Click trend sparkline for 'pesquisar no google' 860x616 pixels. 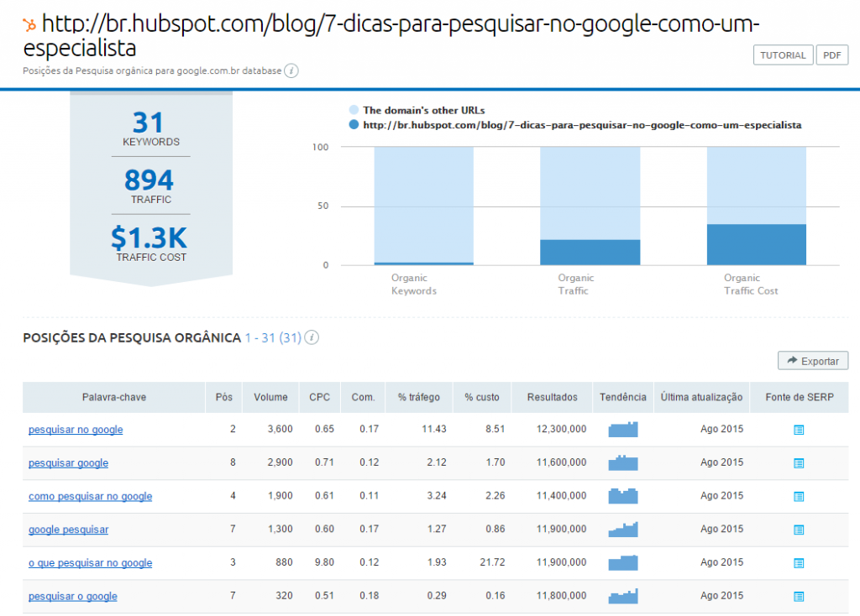tap(622, 430)
